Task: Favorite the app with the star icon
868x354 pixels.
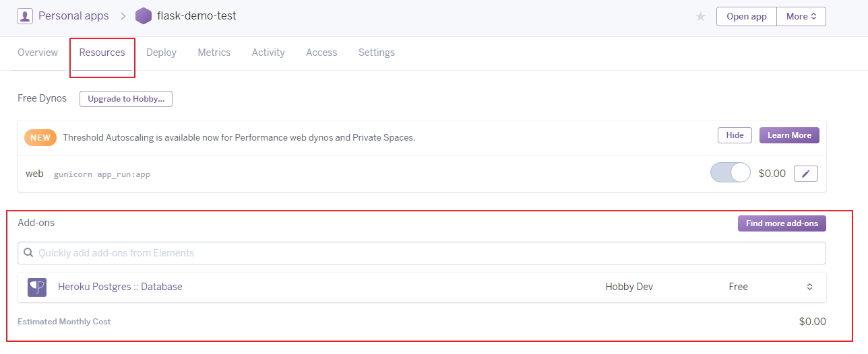Action: click(700, 16)
